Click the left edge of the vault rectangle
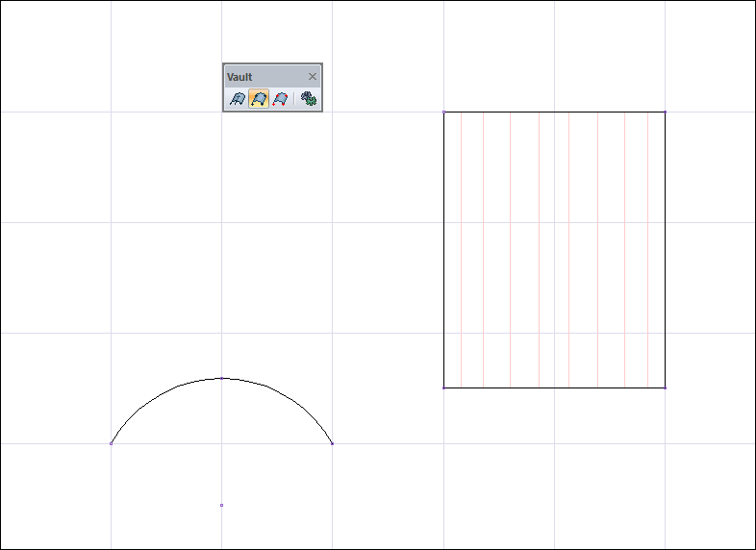 (x=444, y=250)
